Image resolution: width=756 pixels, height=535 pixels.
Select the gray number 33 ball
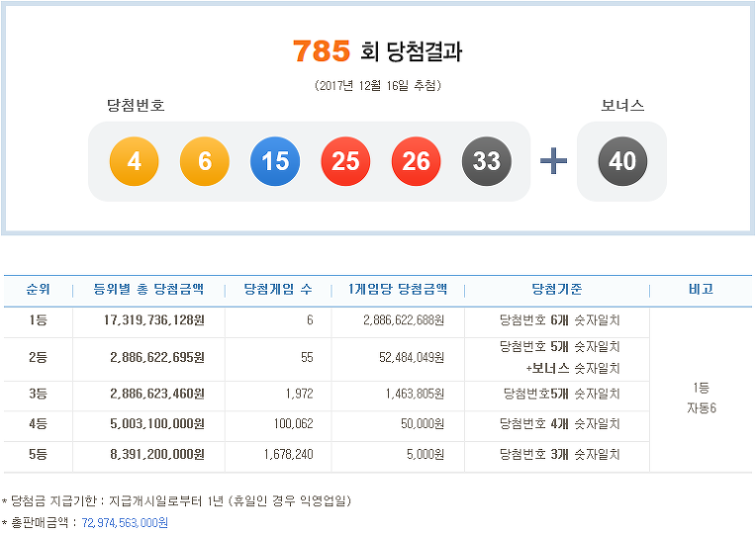(486, 161)
